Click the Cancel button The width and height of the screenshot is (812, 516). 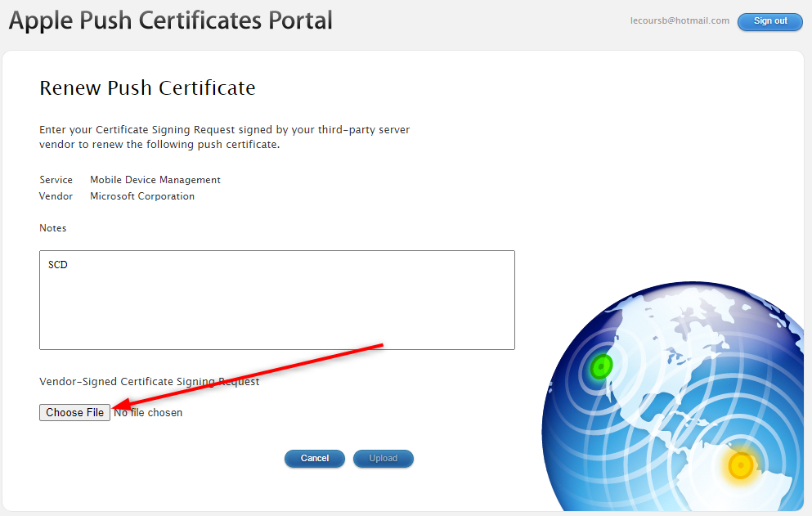point(314,459)
